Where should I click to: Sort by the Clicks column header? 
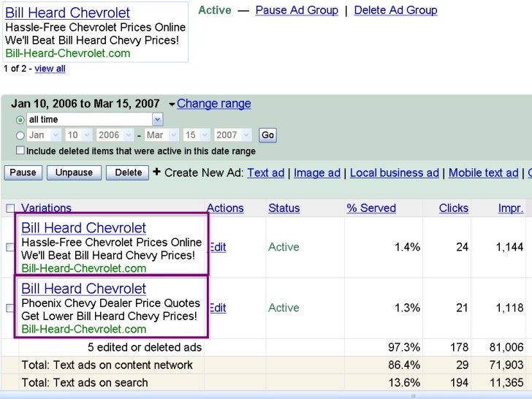click(x=454, y=208)
